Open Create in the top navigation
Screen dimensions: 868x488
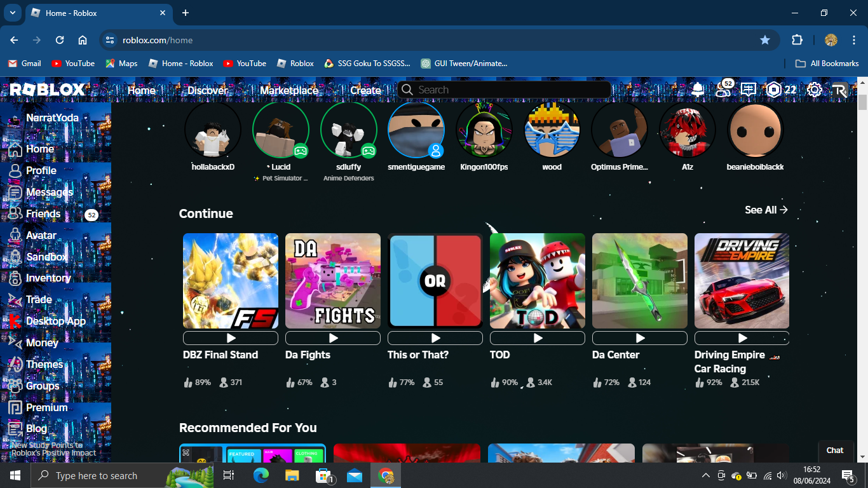click(366, 90)
